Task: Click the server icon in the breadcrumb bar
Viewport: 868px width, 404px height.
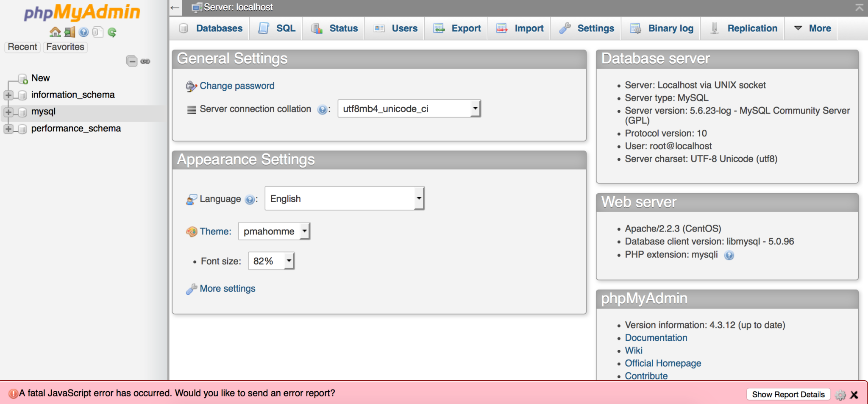Action: [x=197, y=8]
